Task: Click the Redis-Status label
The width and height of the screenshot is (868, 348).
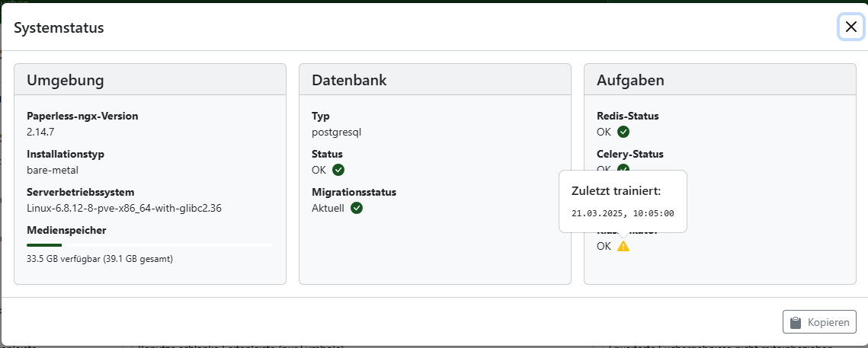Action: coord(628,116)
